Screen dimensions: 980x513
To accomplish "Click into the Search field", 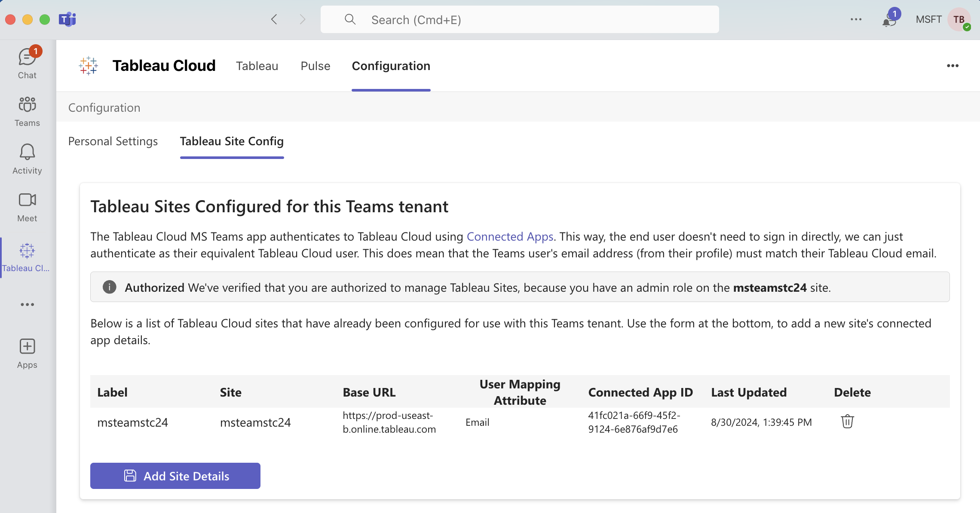I will pyautogui.click(x=520, y=19).
